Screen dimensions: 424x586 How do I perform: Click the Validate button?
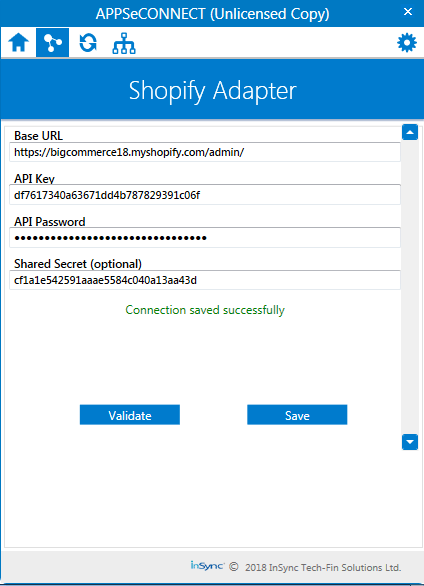click(x=130, y=415)
